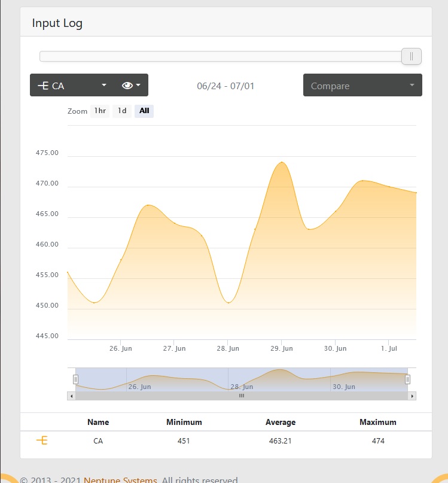Click the orange probe icon in table row

[x=42, y=441]
